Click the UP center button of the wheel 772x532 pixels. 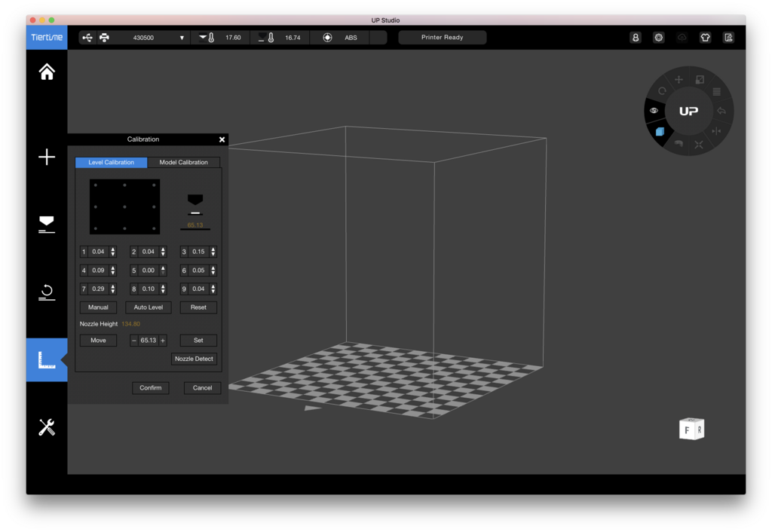coord(689,112)
